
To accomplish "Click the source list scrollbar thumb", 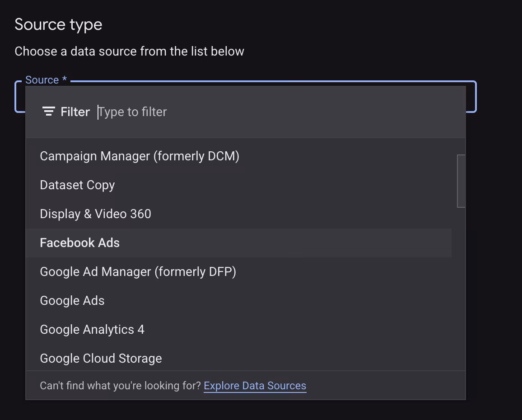I will click(461, 181).
